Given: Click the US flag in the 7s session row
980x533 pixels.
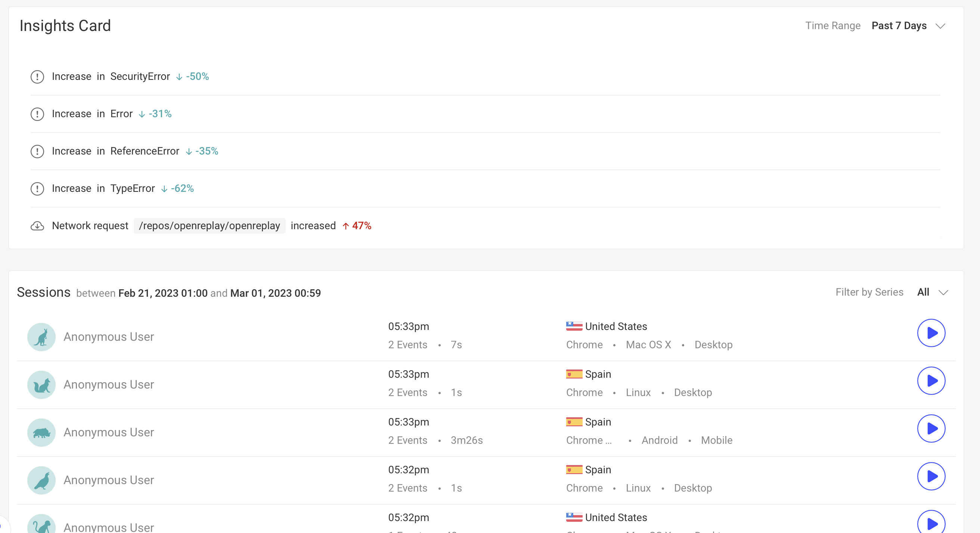Looking at the screenshot, I should tap(574, 326).
